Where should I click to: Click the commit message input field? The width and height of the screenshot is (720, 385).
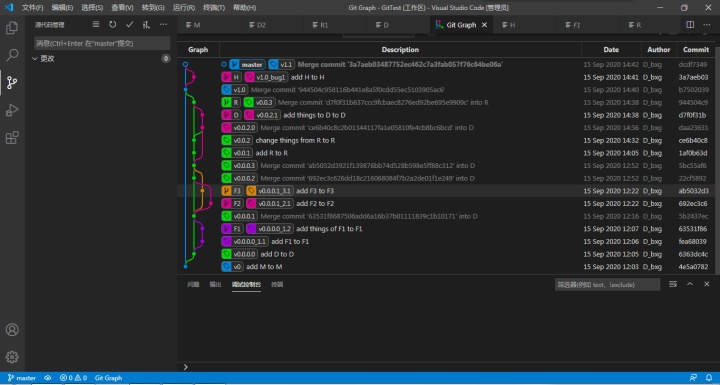pyautogui.click(x=102, y=43)
